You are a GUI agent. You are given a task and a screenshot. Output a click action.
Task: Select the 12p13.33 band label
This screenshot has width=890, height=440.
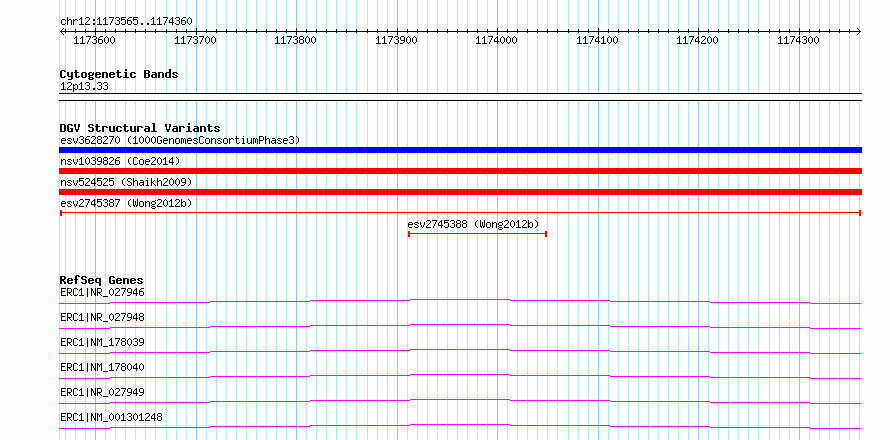pos(84,87)
